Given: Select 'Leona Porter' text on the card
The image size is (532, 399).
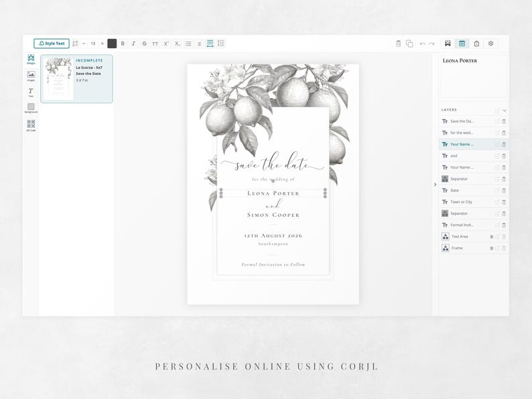Looking at the screenshot, I should [x=273, y=193].
